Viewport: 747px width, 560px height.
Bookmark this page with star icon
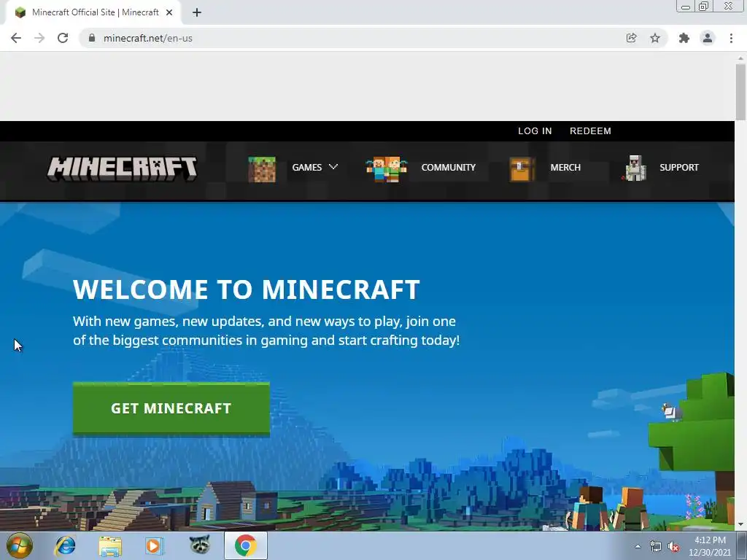655,38
